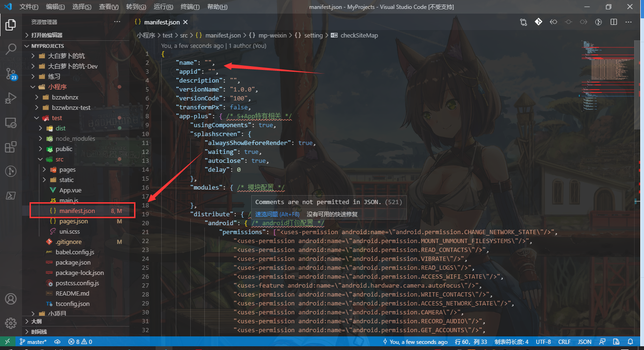Expand 大纲 outline section

76,321
